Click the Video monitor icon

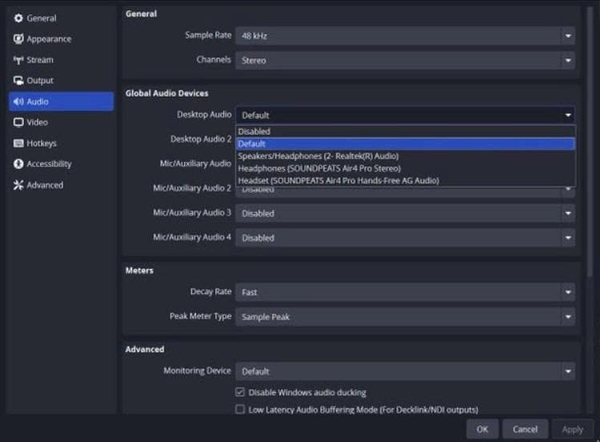(x=18, y=122)
